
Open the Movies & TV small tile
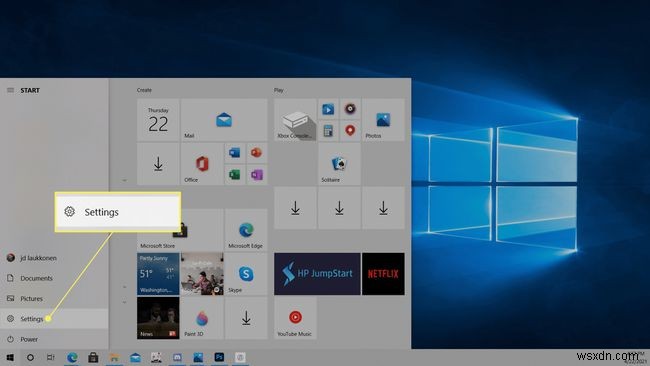coord(328,109)
